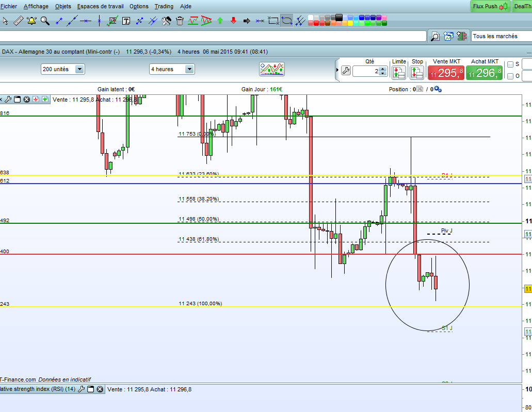Viewport: 532px width, 412px height.
Task: Open the Fichier menu
Action: tap(8, 6)
